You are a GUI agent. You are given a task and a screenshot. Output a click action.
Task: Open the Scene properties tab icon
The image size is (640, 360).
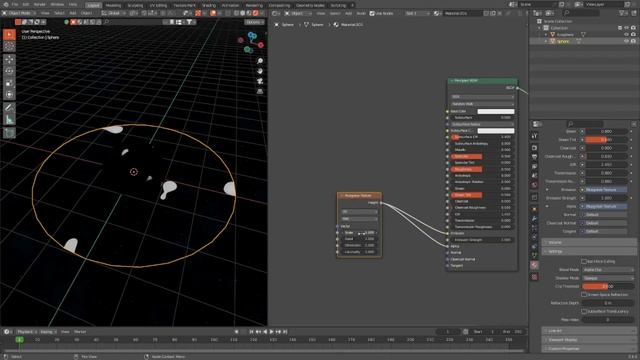pyautogui.click(x=535, y=176)
